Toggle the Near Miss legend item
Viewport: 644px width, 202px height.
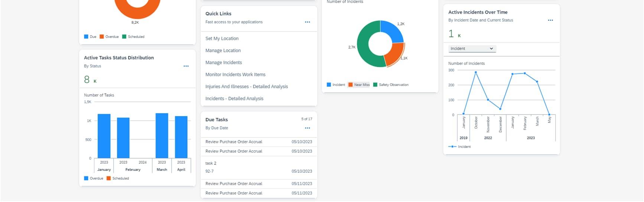359,85
